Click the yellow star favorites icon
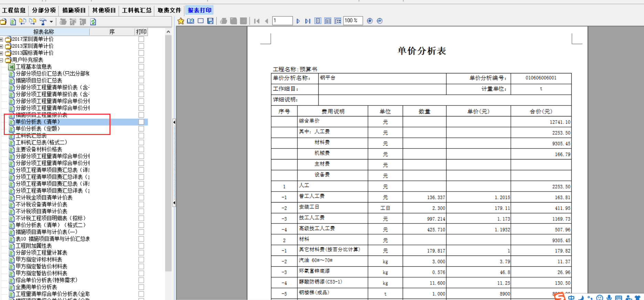Screen dimensions: 644x300 coord(181,21)
